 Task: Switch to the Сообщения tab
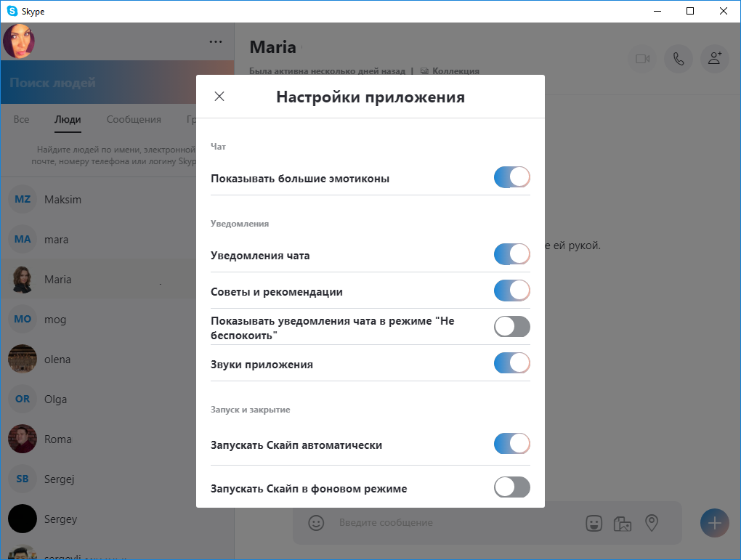point(134,120)
